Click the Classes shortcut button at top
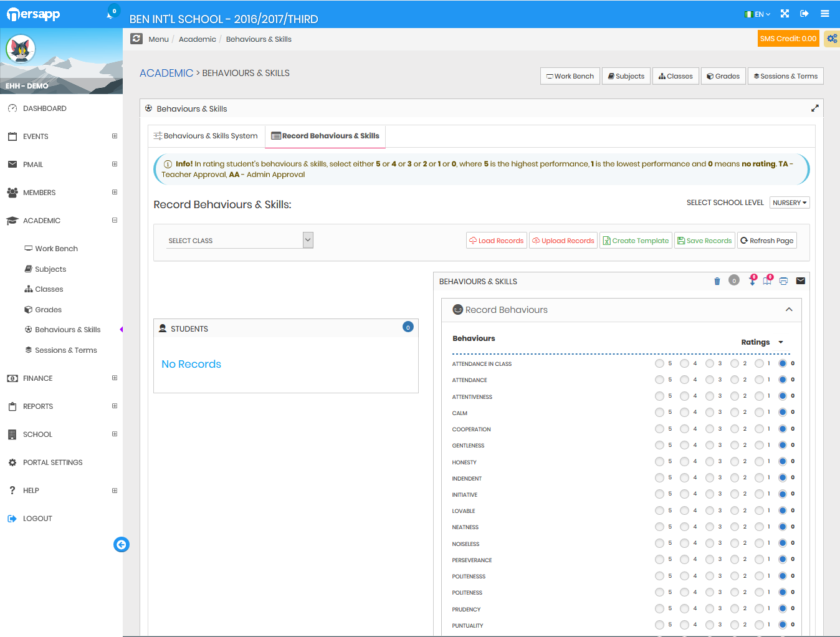The width and height of the screenshot is (840, 637). point(675,76)
